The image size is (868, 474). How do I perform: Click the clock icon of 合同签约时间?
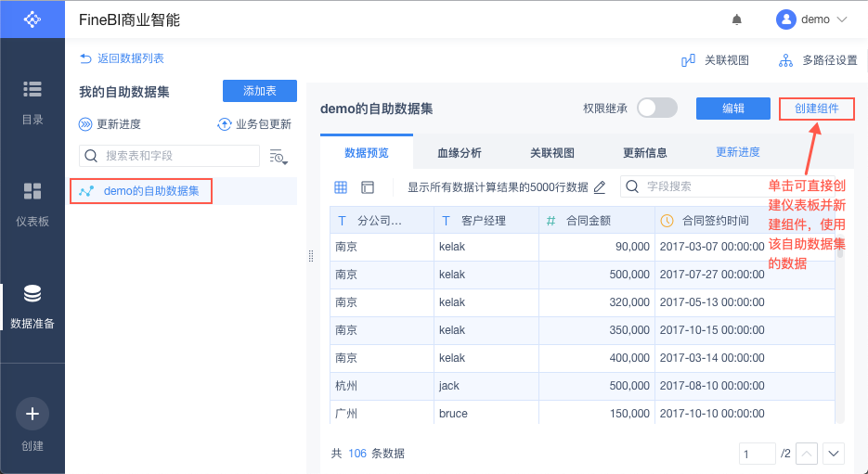[x=667, y=221]
